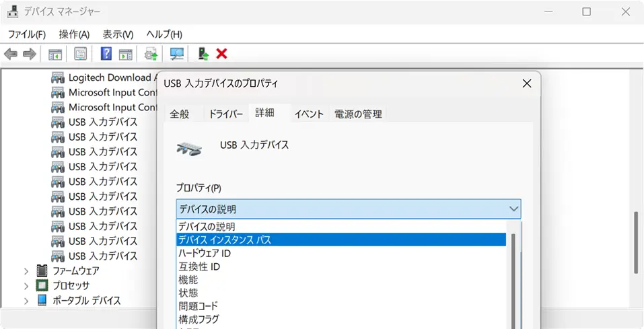The height and width of the screenshot is (329, 644).
Task: Click the Help icon in the toolbar
Action: click(x=106, y=54)
